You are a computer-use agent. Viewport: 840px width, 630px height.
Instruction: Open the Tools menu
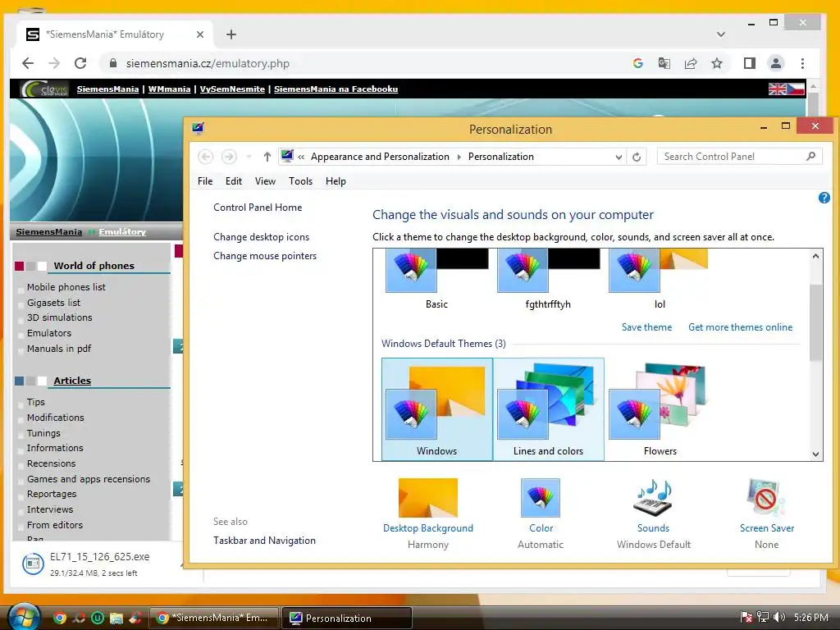click(300, 181)
